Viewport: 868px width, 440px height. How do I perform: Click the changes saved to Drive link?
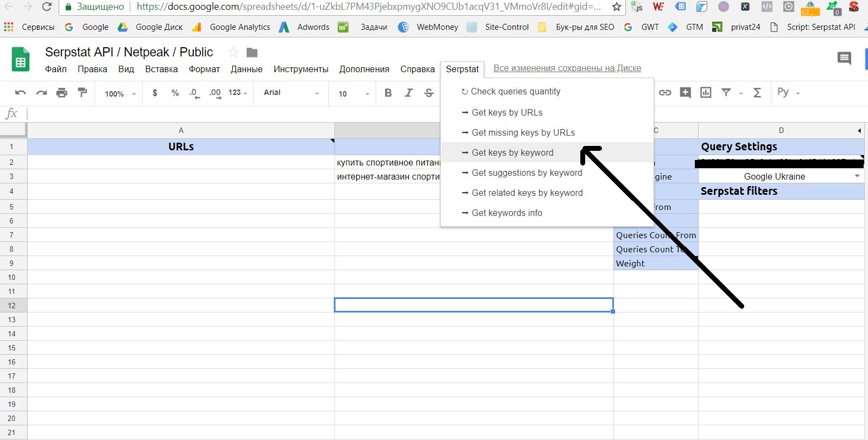tap(567, 68)
